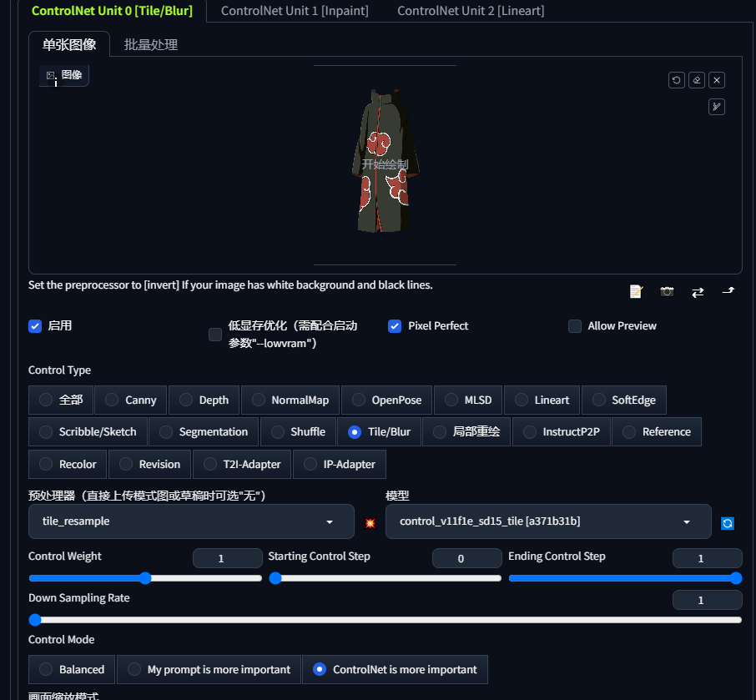Screen dimensions: 756x700
Task: Select the IP-Adapter control type
Action: [340, 464]
